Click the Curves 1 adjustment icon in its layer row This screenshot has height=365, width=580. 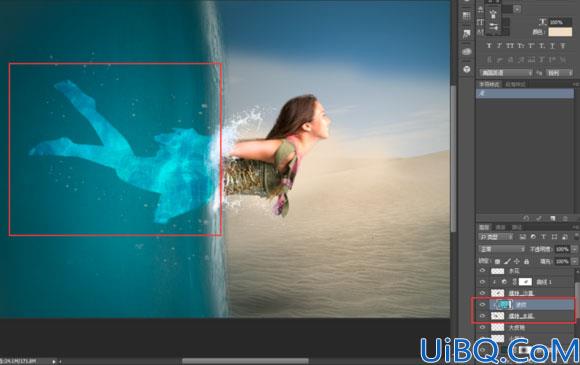coord(504,282)
